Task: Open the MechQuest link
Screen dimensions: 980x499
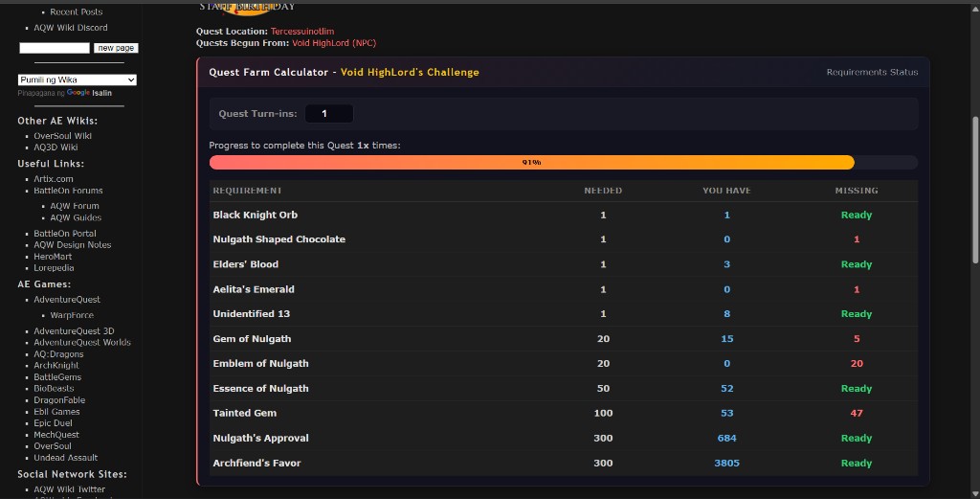Action: click(x=56, y=435)
